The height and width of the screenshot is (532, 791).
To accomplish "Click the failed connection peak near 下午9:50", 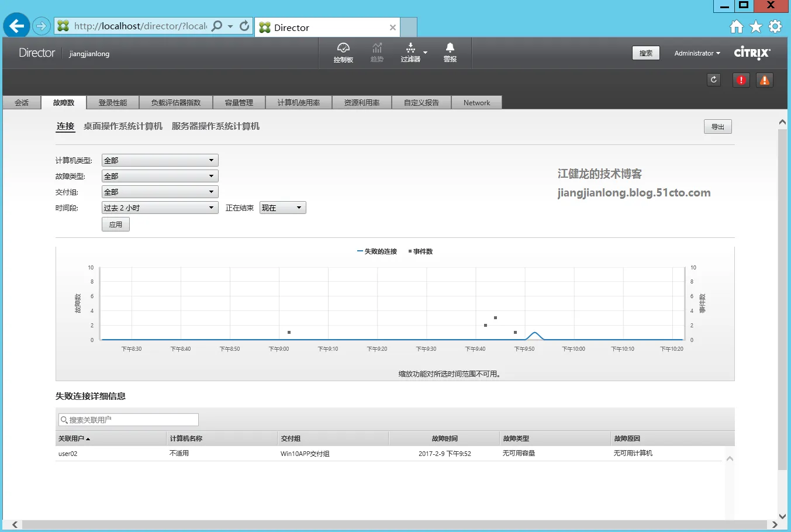I will pos(534,334).
